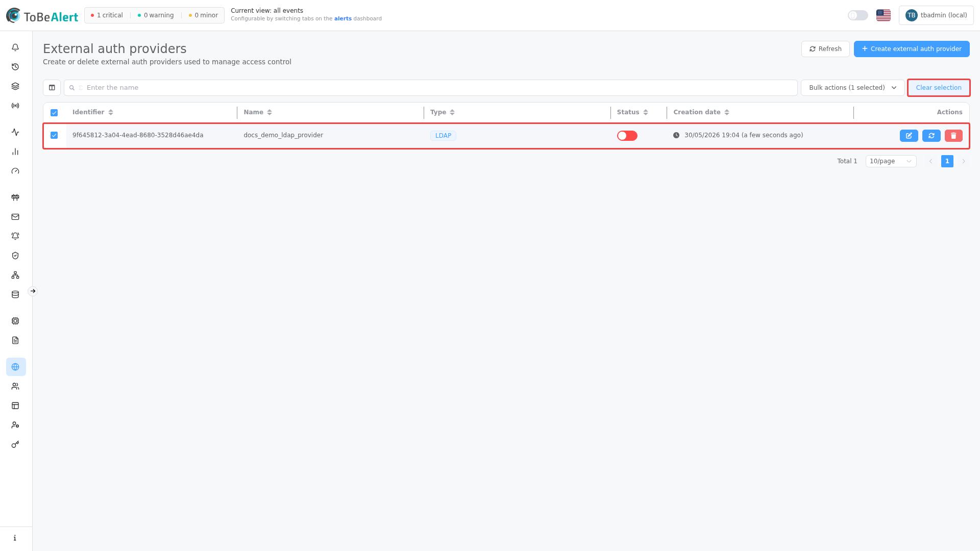Viewport: 980px width, 551px height.
Task: Uncheck the select-all header checkbox
Action: coord(54,113)
